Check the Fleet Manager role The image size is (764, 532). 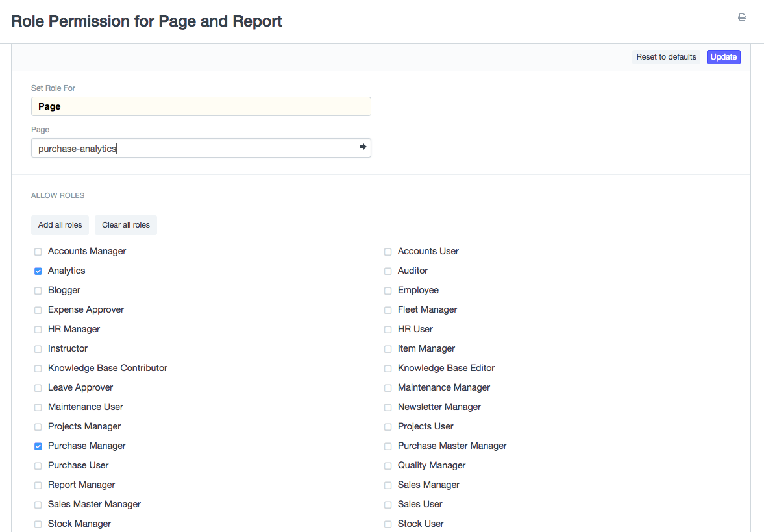(x=388, y=310)
